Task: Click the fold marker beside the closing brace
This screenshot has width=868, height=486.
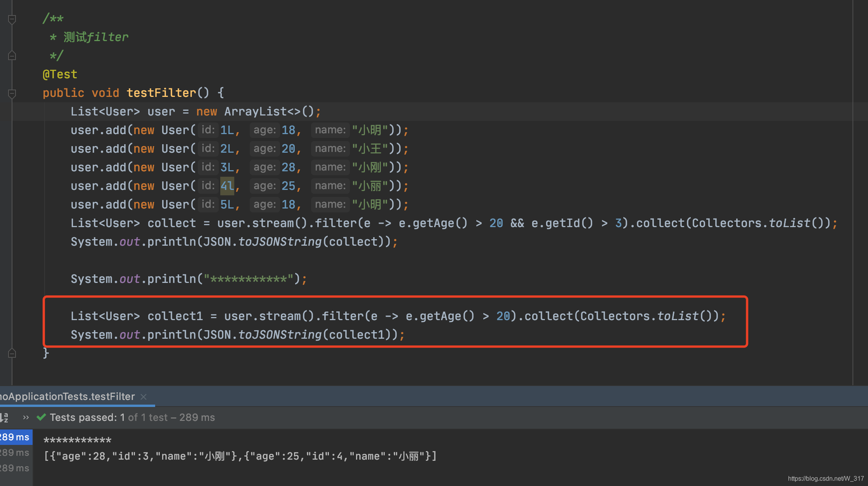Action: (x=12, y=353)
